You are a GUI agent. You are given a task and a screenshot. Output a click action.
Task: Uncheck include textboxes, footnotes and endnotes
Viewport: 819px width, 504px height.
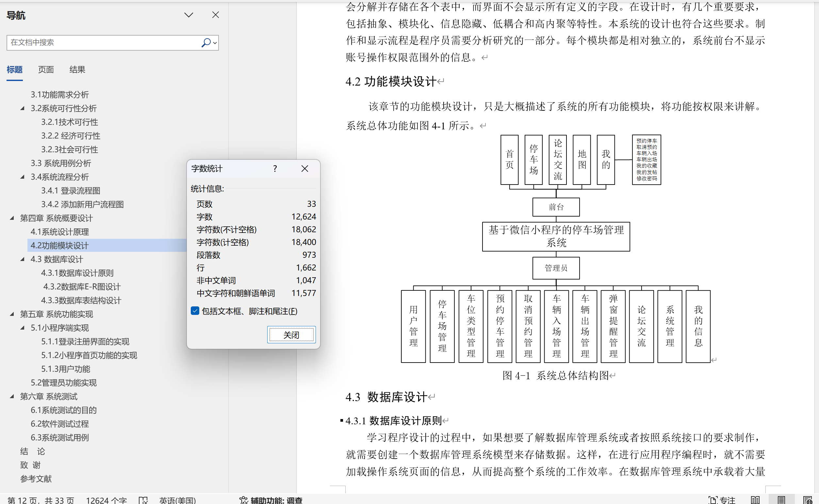(x=195, y=311)
